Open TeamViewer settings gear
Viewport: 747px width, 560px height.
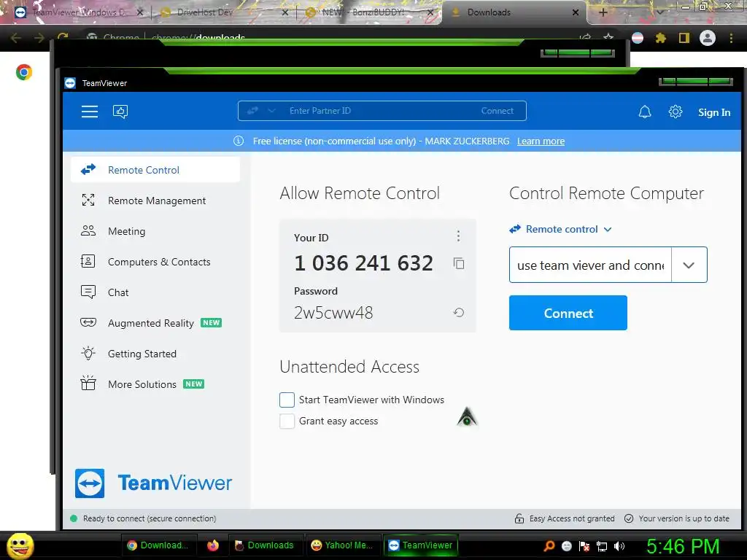[x=675, y=112]
